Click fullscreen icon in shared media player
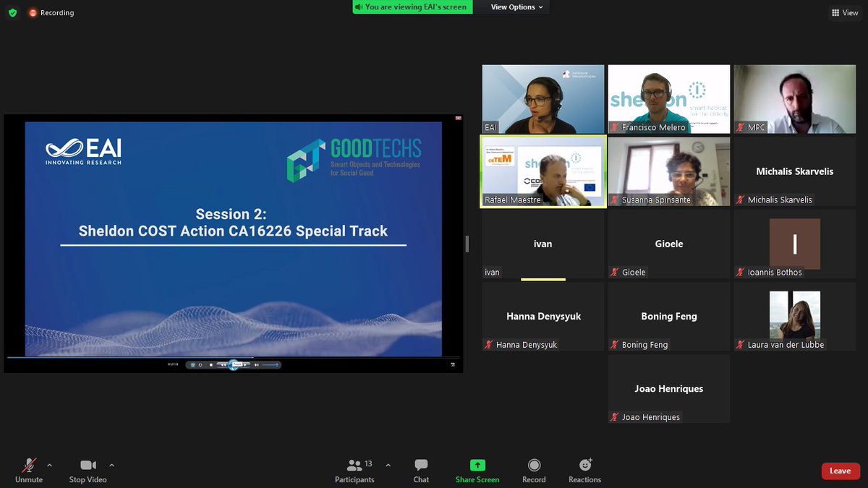 453,365
